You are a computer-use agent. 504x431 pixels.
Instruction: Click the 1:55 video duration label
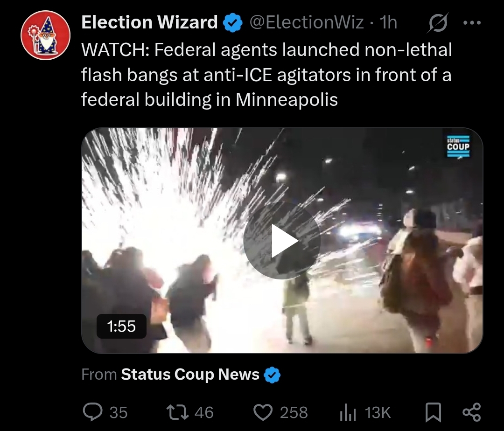pyautogui.click(x=121, y=326)
